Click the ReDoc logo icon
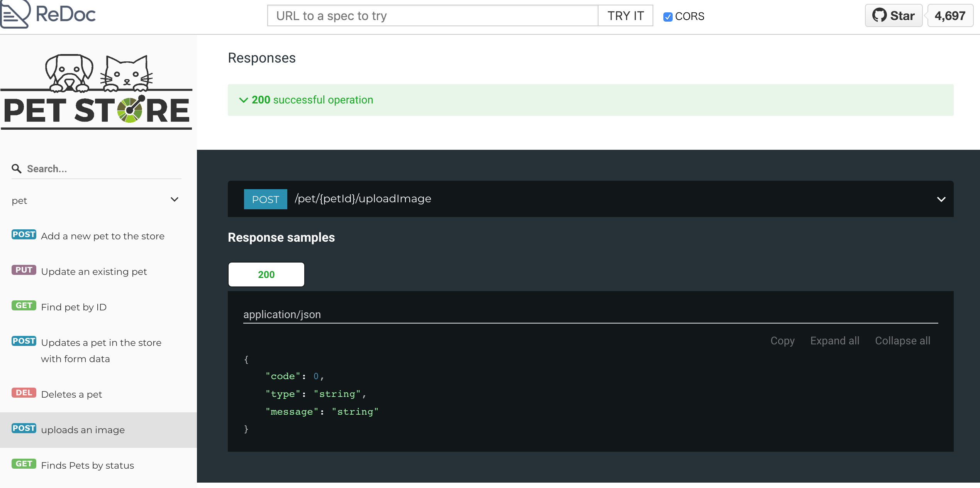The width and height of the screenshot is (980, 488). click(15, 14)
